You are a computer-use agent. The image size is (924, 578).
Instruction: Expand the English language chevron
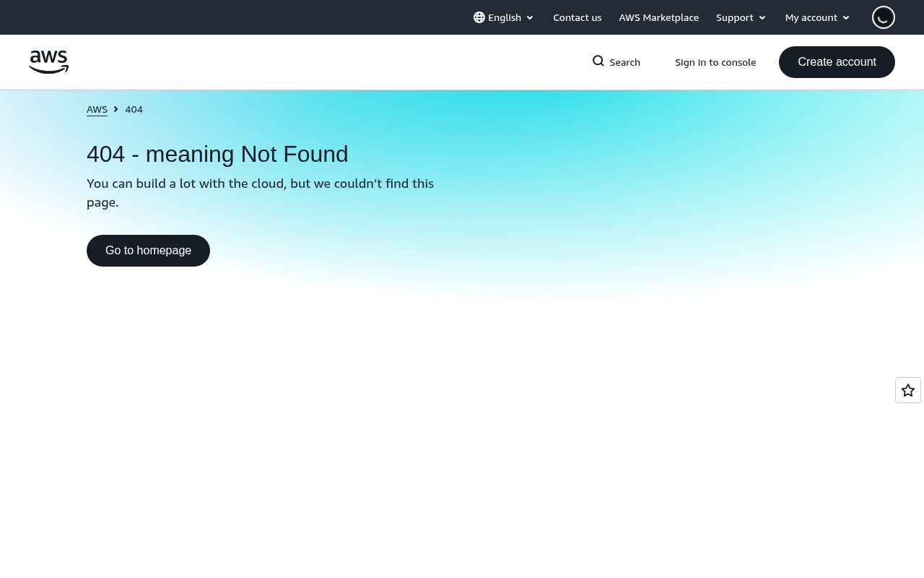(x=530, y=18)
